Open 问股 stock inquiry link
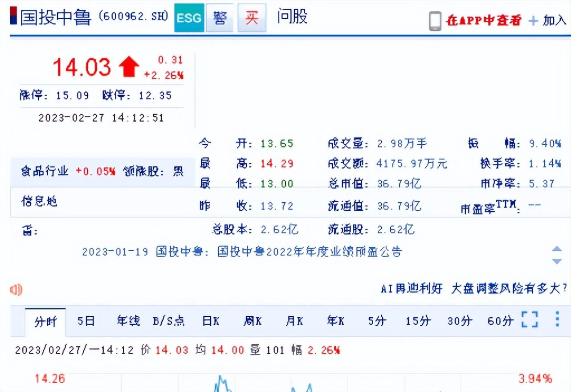Viewport: 571px width, 392px height. click(292, 17)
